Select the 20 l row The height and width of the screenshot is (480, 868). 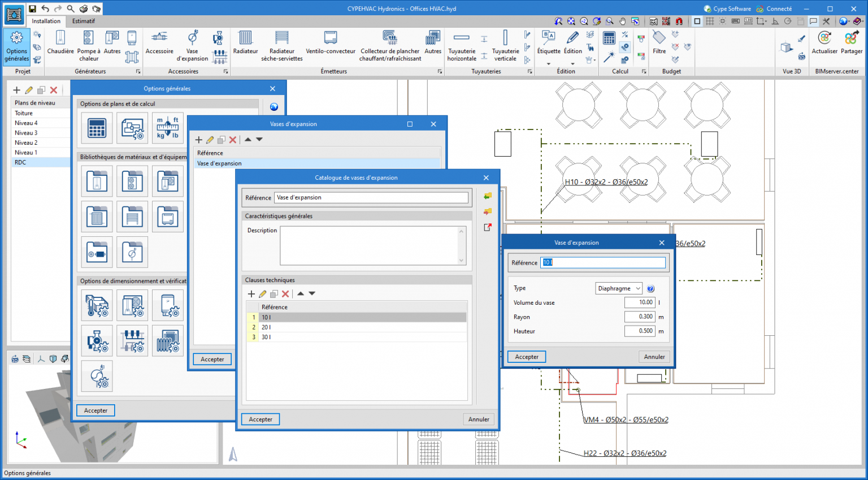pos(357,327)
